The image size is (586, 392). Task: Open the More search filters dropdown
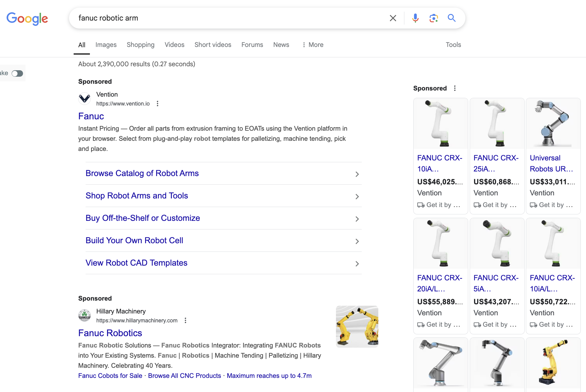(313, 45)
